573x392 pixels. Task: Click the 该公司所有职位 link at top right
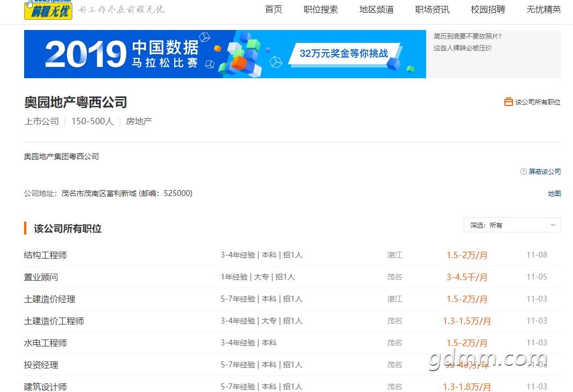(x=538, y=102)
